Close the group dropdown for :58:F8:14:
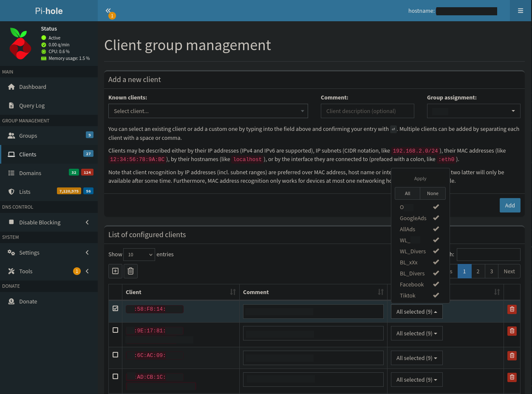Viewport: 532px width, 394px height. click(417, 312)
